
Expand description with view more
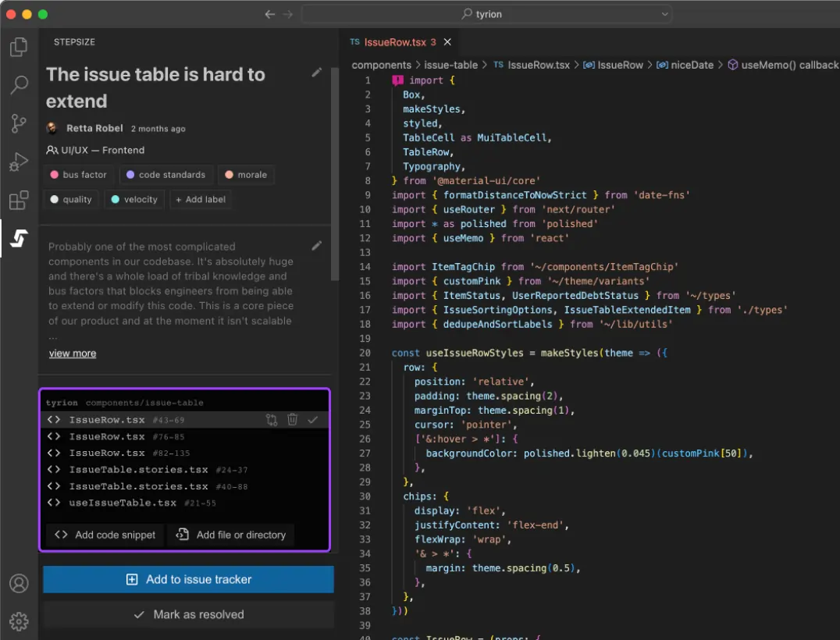73,354
